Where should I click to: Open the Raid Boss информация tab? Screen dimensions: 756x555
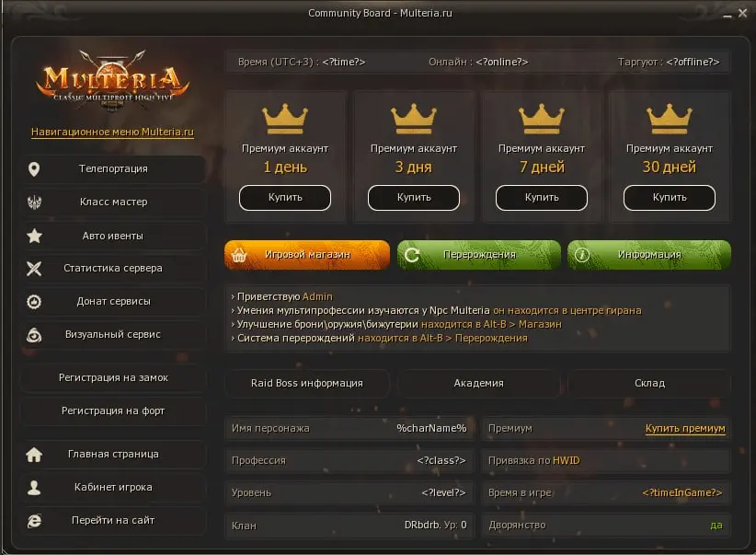306,383
